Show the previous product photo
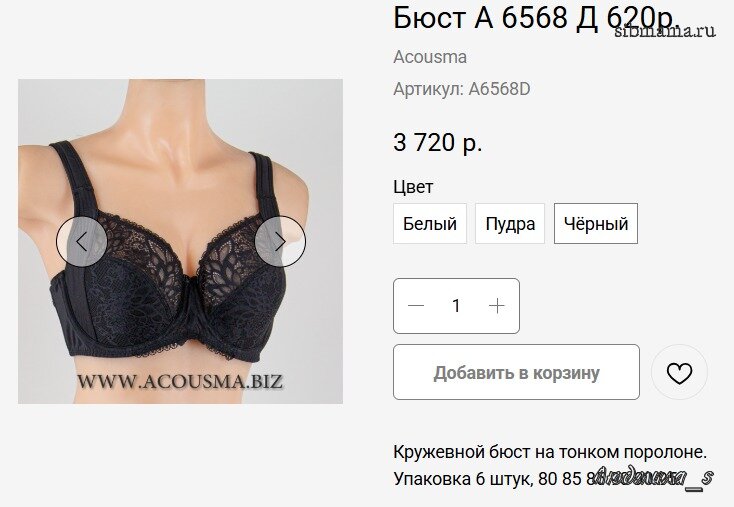Viewport: 734px width, 507px height. (x=81, y=242)
